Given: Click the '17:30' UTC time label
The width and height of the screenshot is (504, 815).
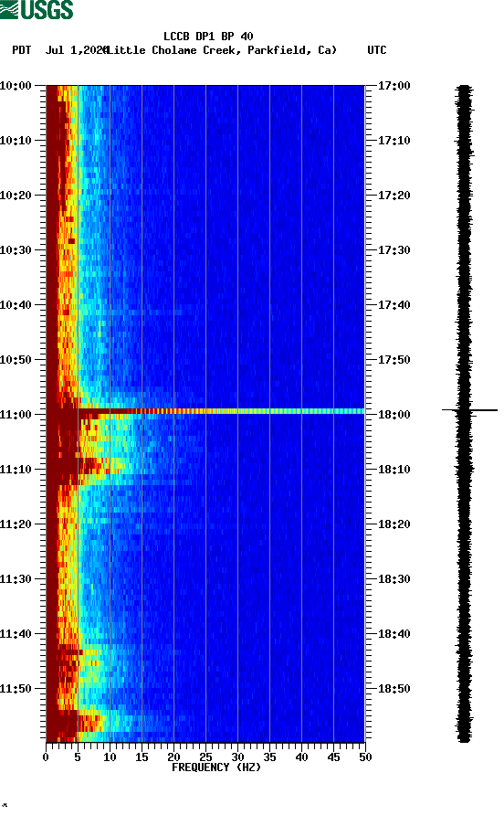Looking at the screenshot, I should [x=394, y=250].
